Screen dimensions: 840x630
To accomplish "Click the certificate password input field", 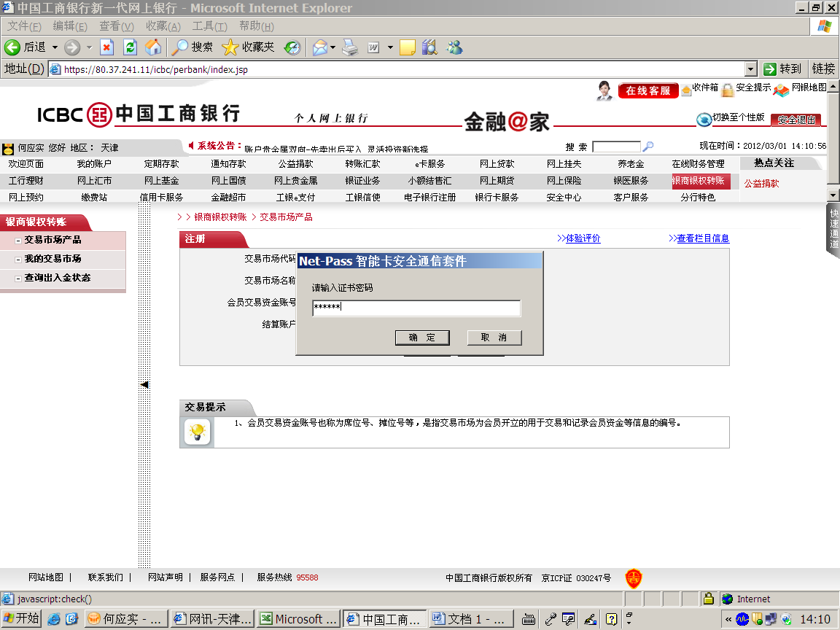I will pyautogui.click(x=416, y=308).
